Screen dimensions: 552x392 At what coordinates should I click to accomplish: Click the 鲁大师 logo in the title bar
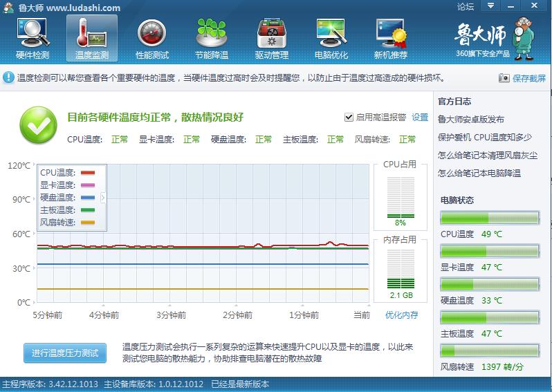click(8, 7)
